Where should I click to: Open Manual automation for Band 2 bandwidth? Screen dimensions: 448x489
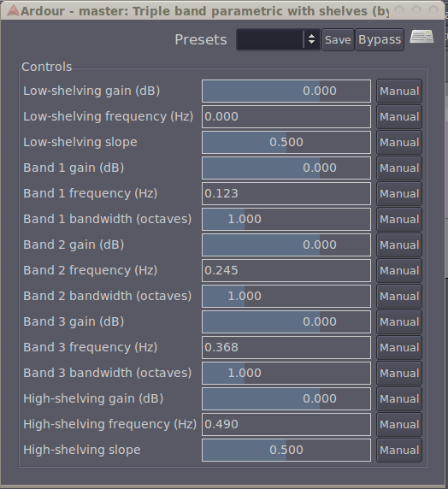[399, 297]
